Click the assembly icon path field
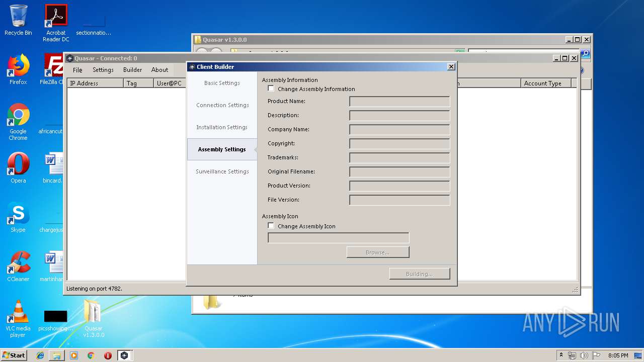 (x=339, y=238)
